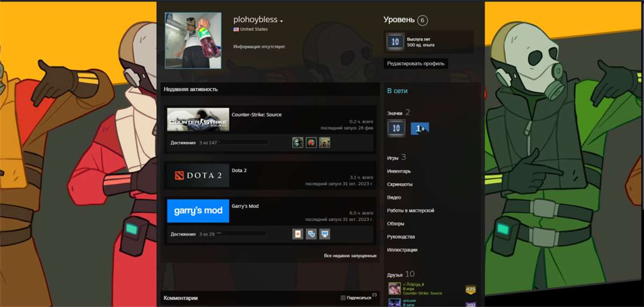Click the Уровень level heading

[x=399, y=20]
